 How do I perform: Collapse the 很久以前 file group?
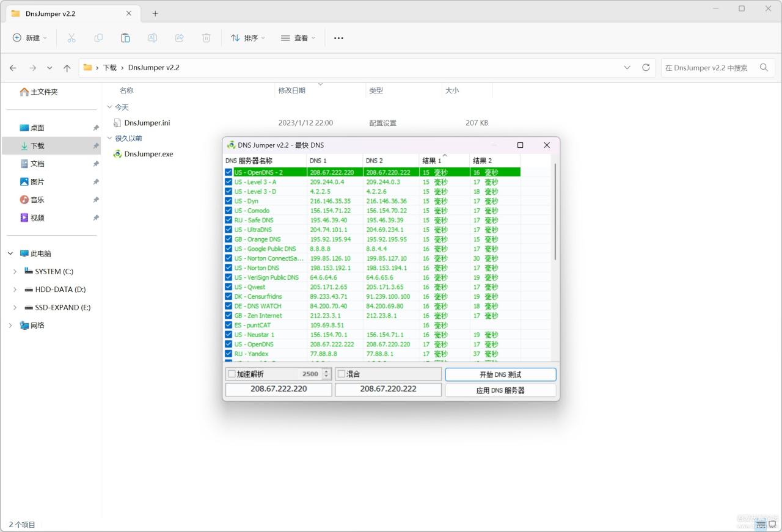coord(110,138)
